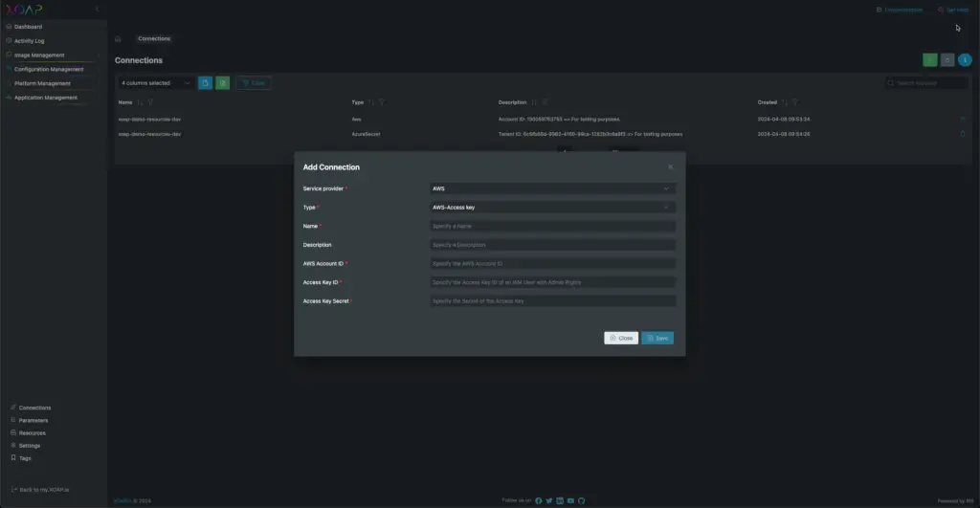Close the Add Connection dialog with X
Screen dimensions: 980x508
[x=671, y=166]
